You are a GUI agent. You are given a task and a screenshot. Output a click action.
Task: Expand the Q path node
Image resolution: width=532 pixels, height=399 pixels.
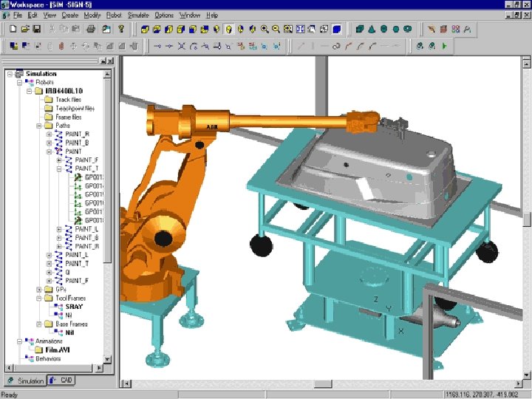tap(50, 272)
